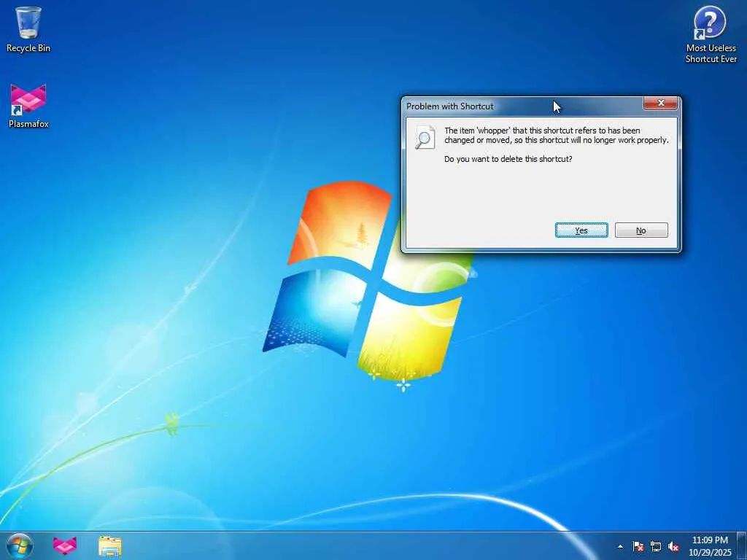Click the muted volume speaker icon
Image resolution: width=747 pixels, height=560 pixels.
[673, 546]
